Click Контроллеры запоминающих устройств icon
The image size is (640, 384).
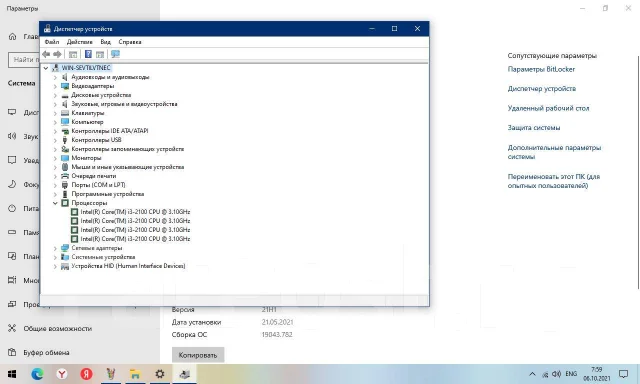(64, 149)
